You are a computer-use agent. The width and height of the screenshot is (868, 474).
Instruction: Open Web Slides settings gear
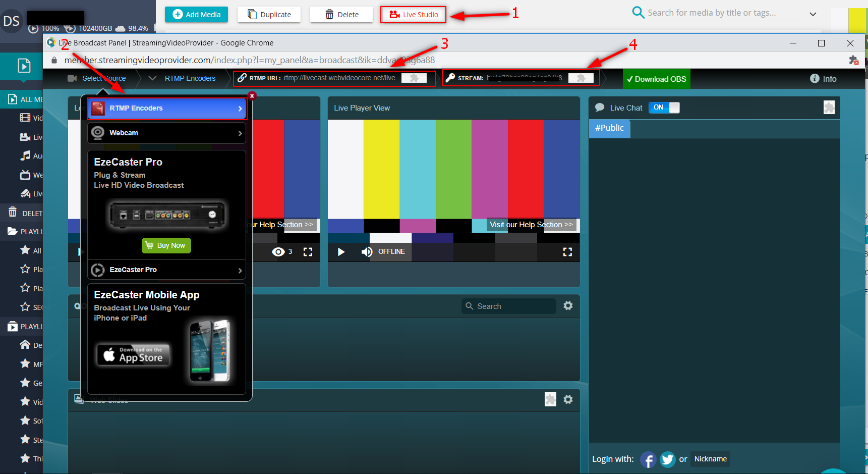(568, 399)
